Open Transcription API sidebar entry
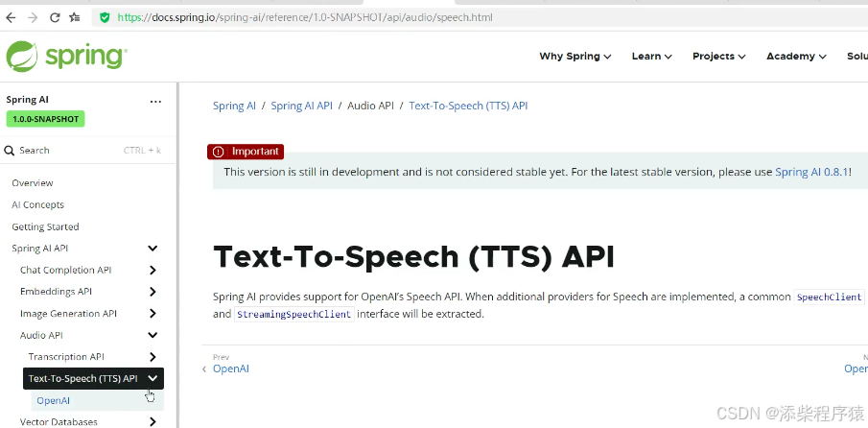 click(x=66, y=357)
